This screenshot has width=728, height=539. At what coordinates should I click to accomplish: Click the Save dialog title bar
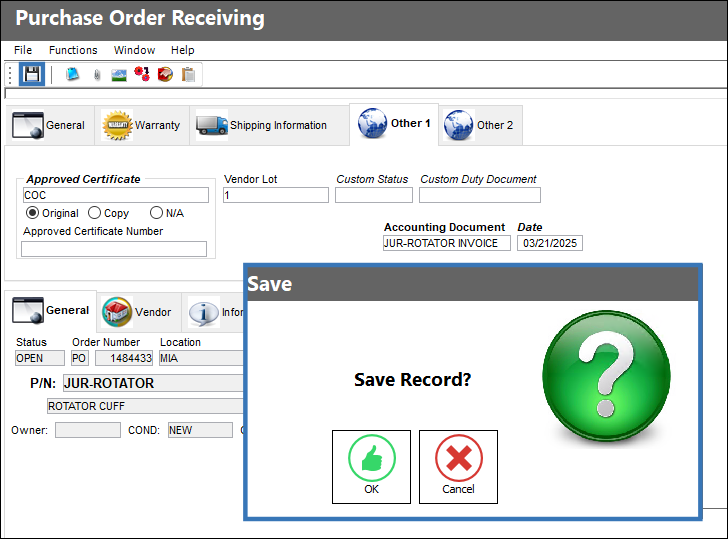pos(473,284)
